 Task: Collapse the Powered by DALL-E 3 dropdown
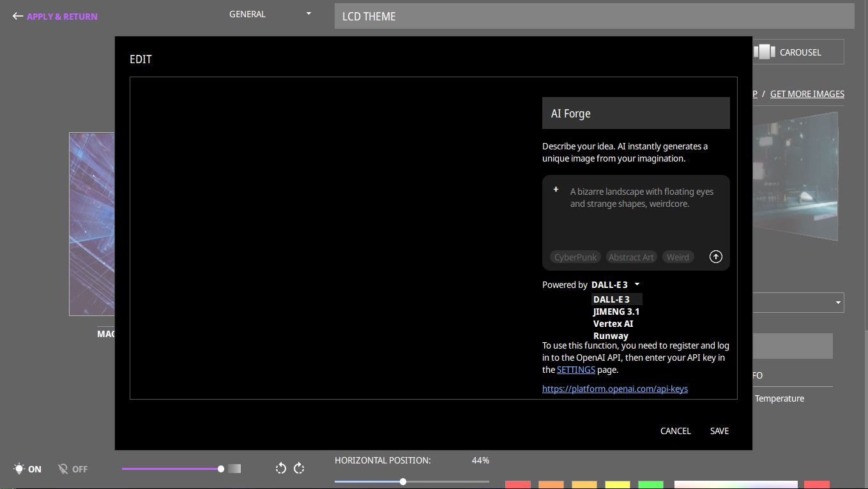(x=616, y=285)
